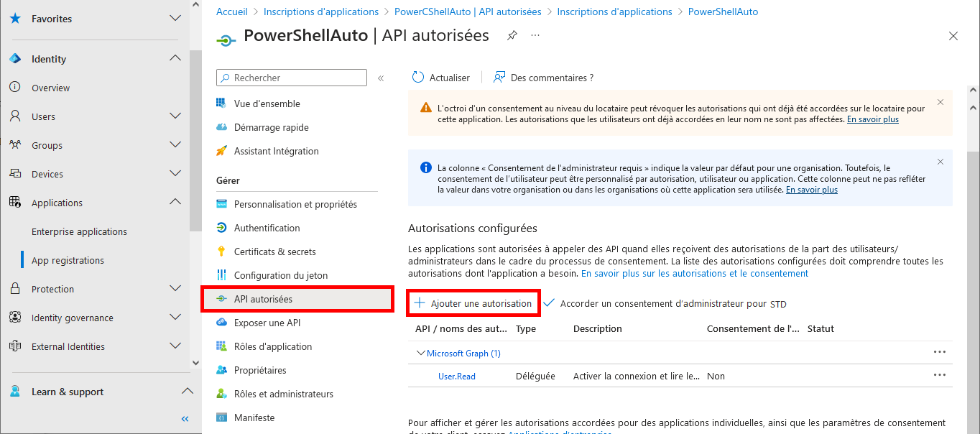This screenshot has height=434, width=980.
Task: Open more commands via the ellipsis icon
Action: point(535,34)
